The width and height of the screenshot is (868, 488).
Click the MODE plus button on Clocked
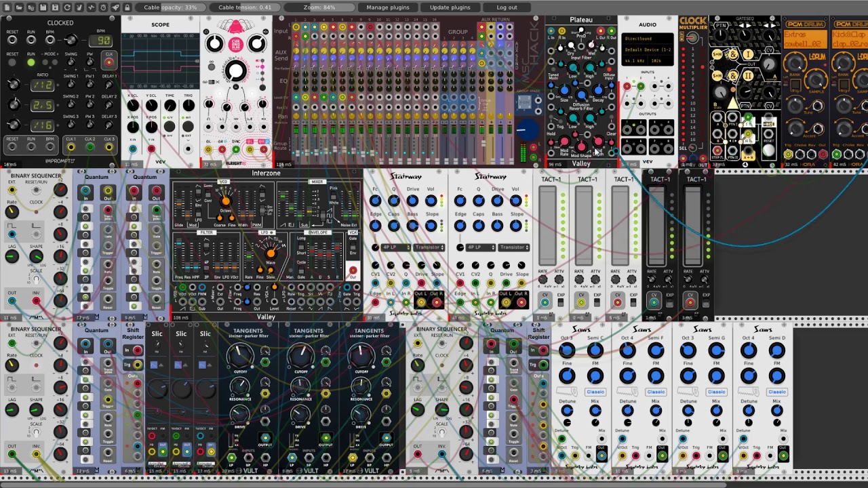[56, 62]
